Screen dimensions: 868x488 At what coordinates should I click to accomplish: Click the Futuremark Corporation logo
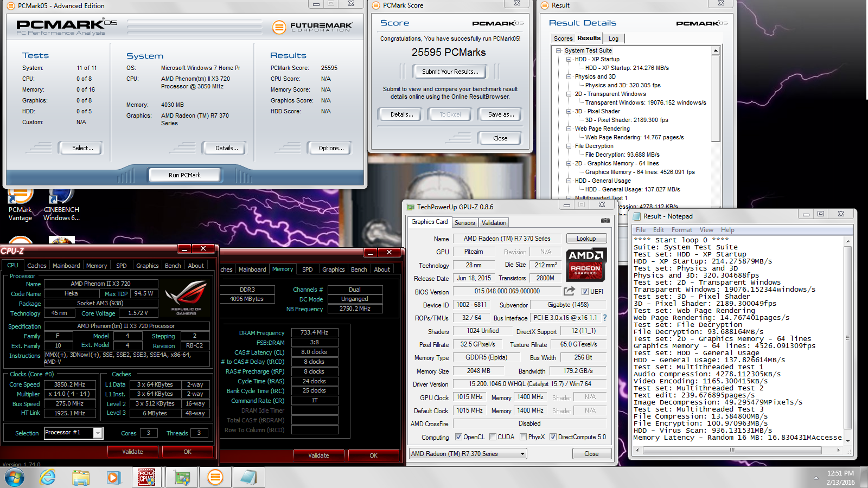pos(312,27)
